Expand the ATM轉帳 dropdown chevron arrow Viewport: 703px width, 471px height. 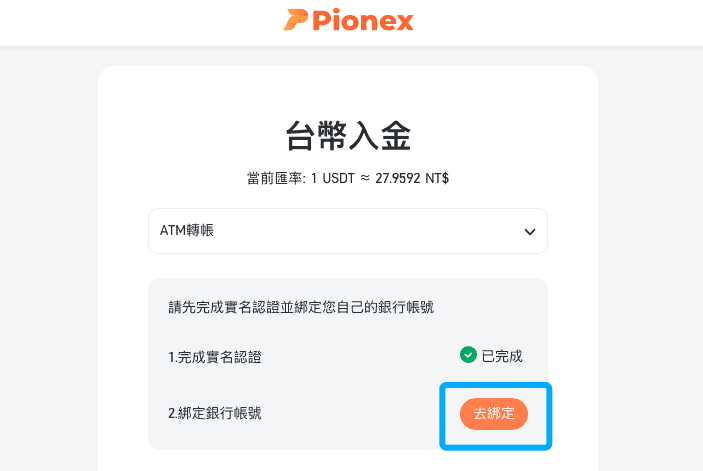(530, 232)
